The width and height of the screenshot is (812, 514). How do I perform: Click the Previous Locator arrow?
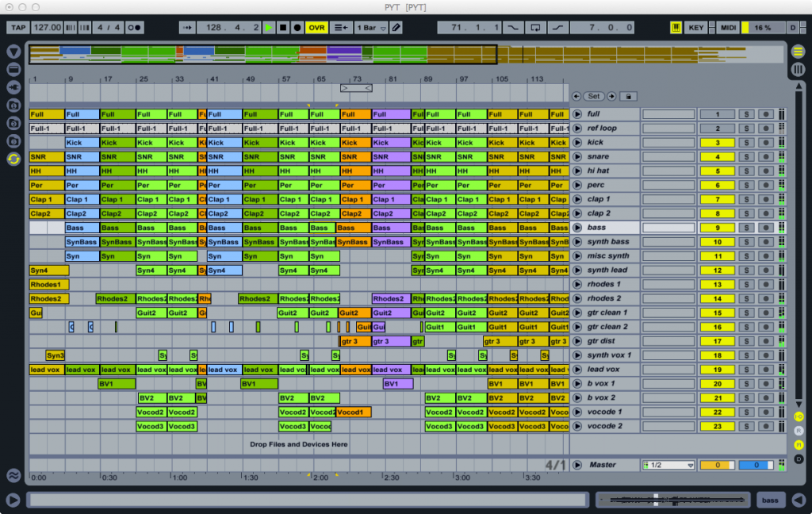coord(576,97)
